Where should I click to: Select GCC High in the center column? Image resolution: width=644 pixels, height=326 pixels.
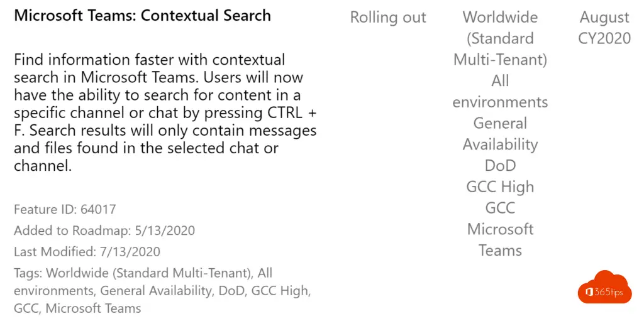[500, 187]
